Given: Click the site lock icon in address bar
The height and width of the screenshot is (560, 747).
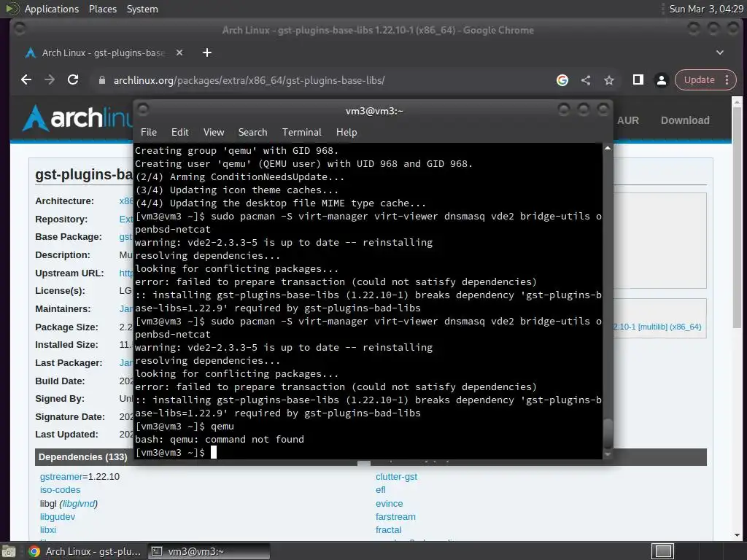Looking at the screenshot, I should point(101,80).
